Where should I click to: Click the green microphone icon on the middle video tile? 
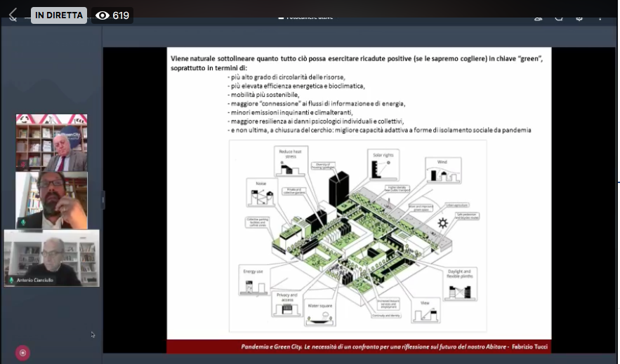[22, 222]
